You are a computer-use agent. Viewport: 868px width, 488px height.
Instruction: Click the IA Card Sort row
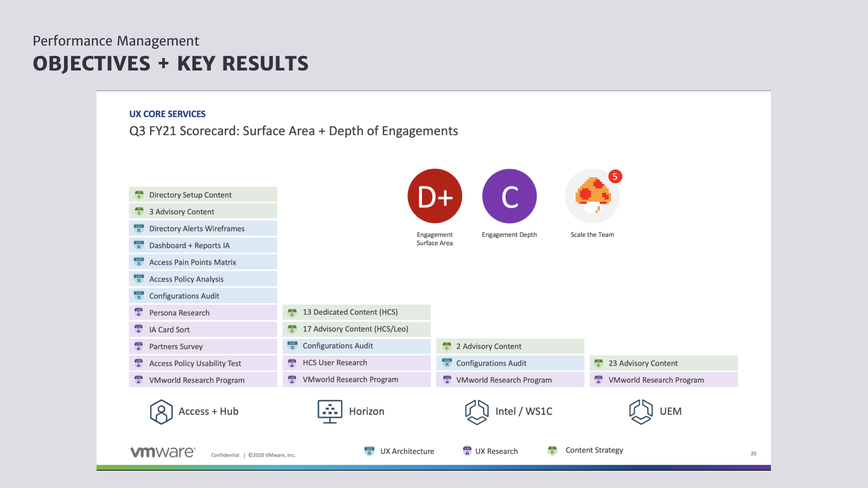point(203,330)
